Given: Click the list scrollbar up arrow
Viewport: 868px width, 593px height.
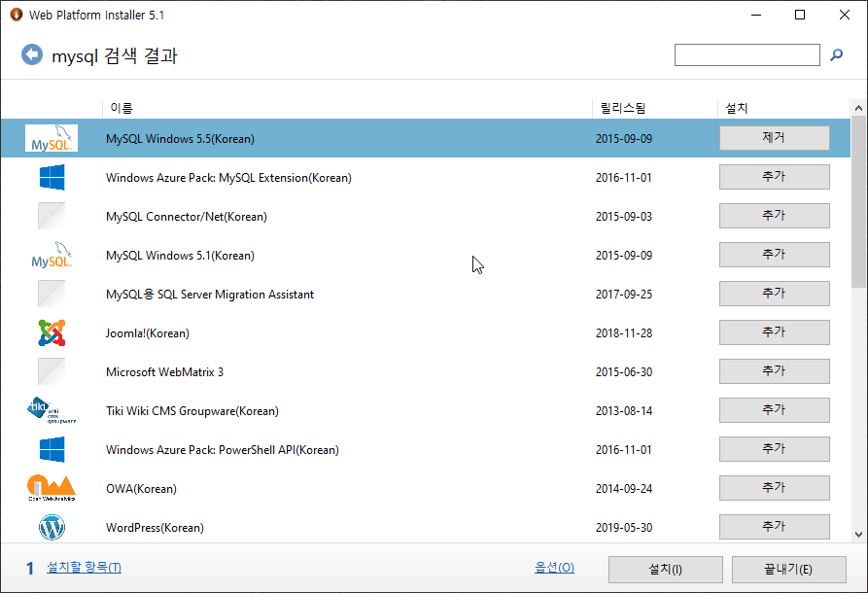Looking at the screenshot, I should pyautogui.click(x=858, y=108).
